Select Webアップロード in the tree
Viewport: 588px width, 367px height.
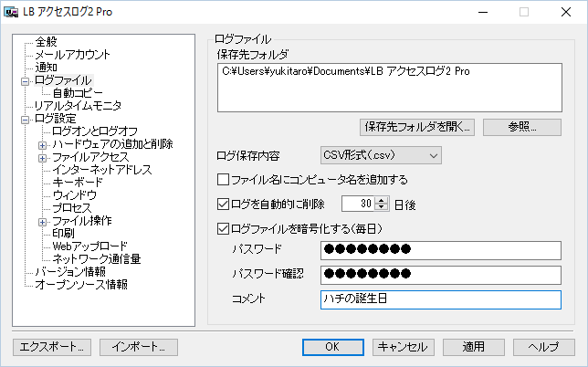click(90, 246)
